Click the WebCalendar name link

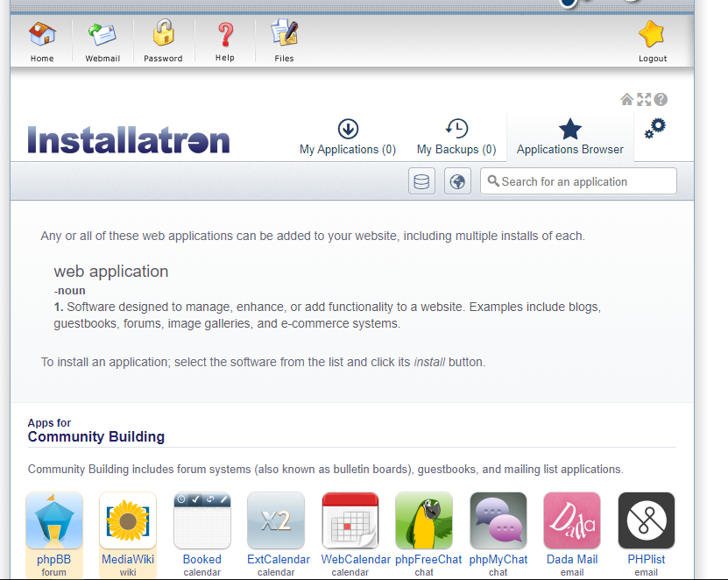356,559
